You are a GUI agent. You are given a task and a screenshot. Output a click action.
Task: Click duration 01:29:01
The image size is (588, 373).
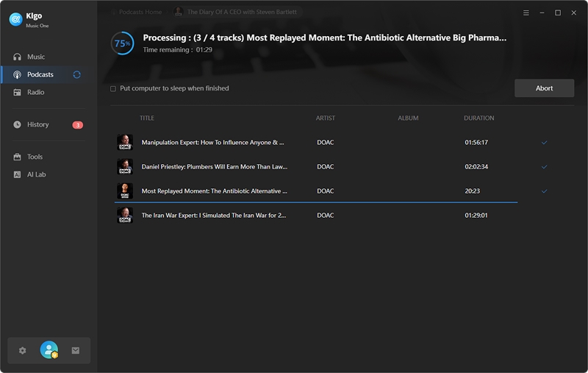(476, 216)
